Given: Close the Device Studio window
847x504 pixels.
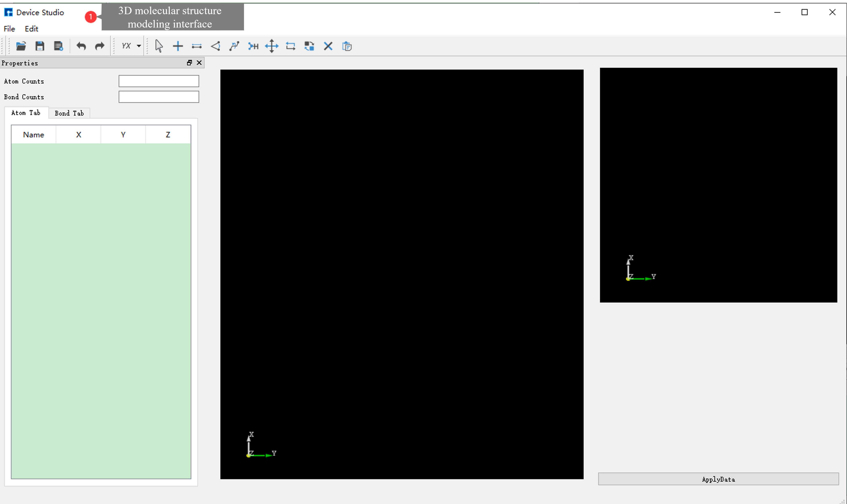Looking at the screenshot, I should point(832,13).
